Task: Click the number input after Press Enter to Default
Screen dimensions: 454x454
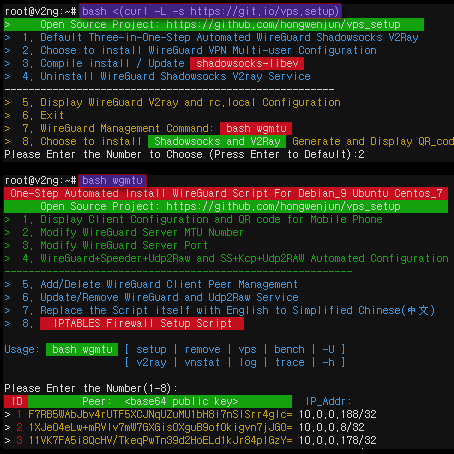Action: point(361,154)
